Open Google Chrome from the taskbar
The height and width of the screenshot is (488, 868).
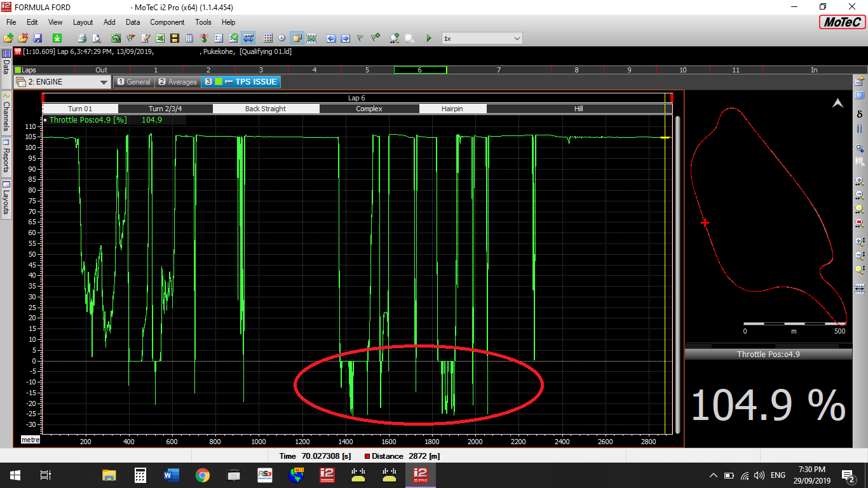click(x=203, y=475)
